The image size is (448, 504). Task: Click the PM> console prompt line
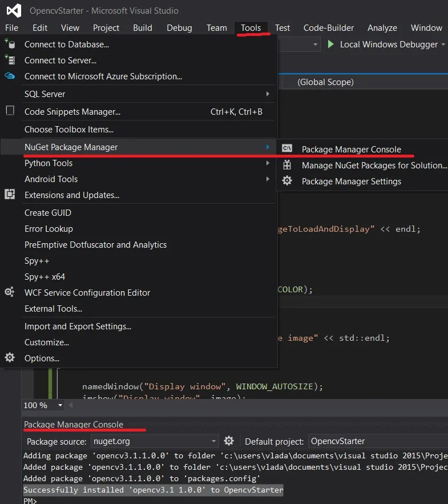(x=30, y=501)
